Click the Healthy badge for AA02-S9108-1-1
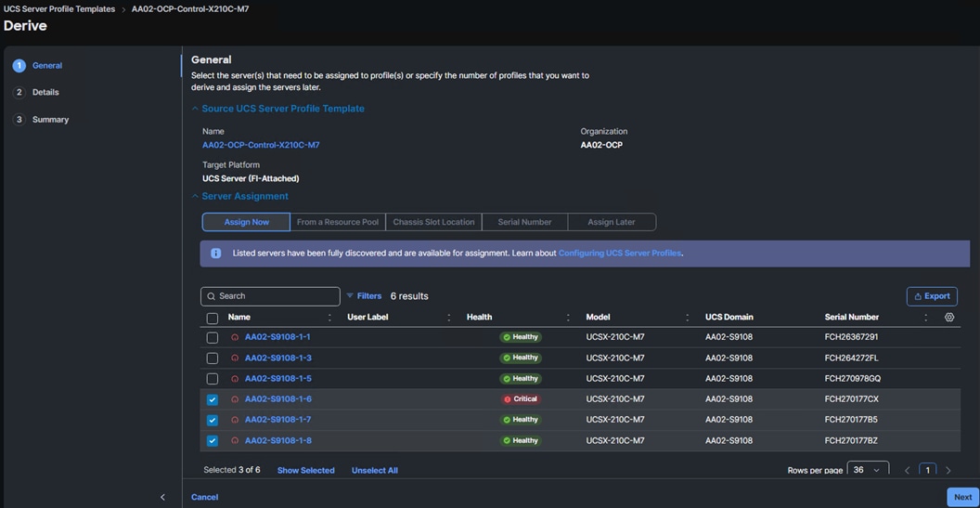 [x=520, y=337]
